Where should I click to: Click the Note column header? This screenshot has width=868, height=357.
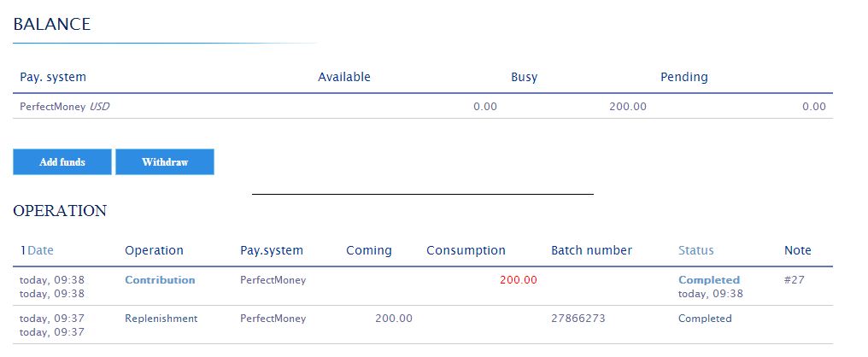[x=797, y=250]
